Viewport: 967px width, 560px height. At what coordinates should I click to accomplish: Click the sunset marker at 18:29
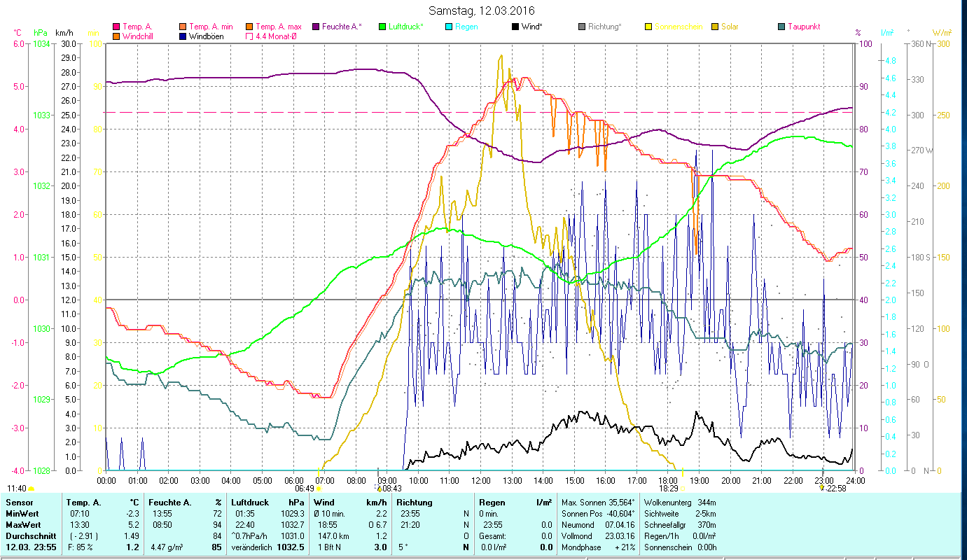pyautogui.click(x=683, y=488)
